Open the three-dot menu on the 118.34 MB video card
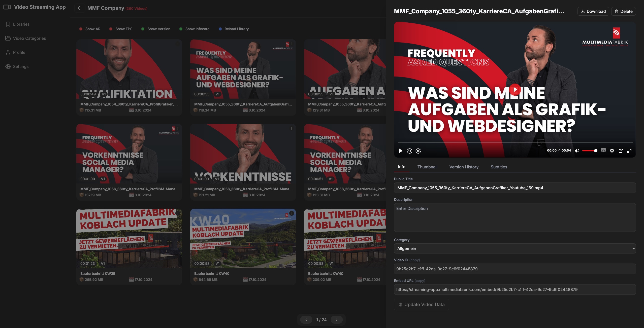 [x=292, y=44]
